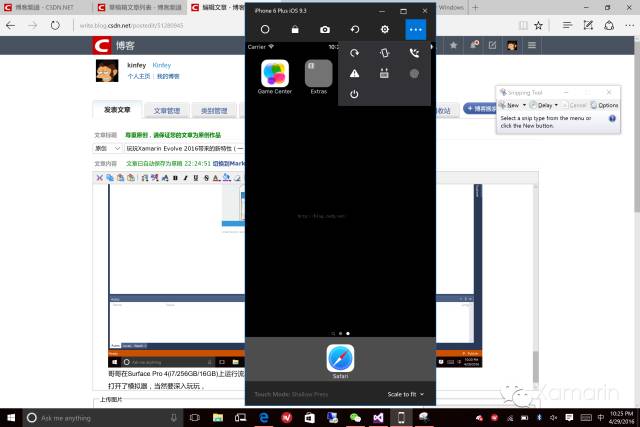Toggle the in-call status bar phone icon

tap(414, 53)
